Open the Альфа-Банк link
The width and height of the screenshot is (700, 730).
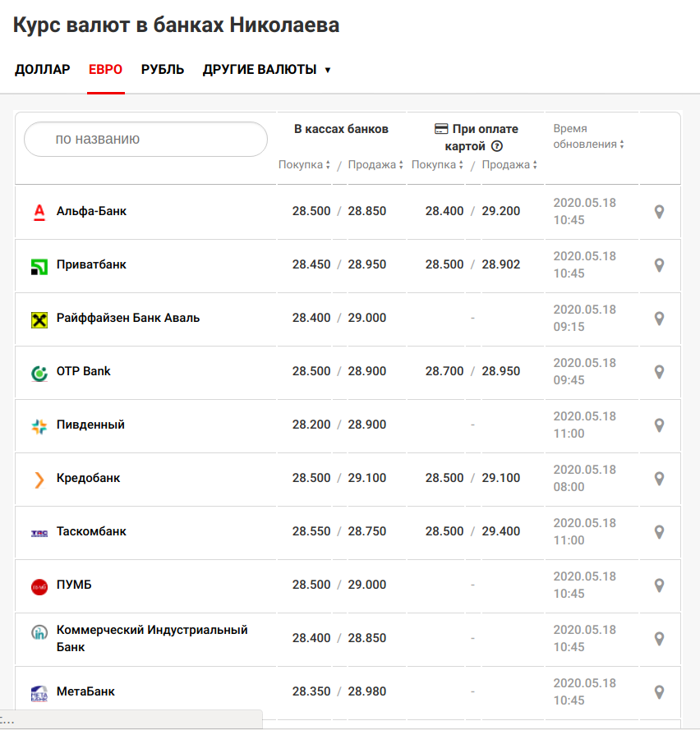91,211
